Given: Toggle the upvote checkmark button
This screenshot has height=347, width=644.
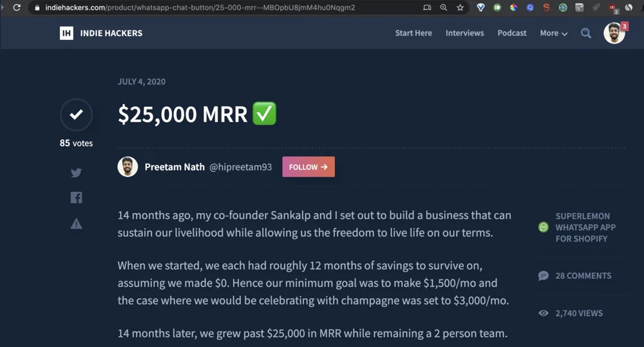Looking at the screenshot, I should pos(76,115).
